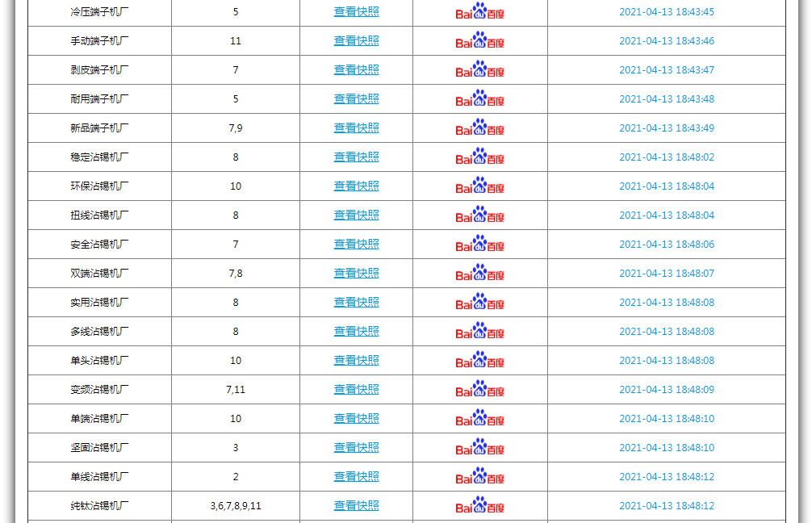Click the Baidu logo in the 冷压端子机厂 row

(480, 11)
